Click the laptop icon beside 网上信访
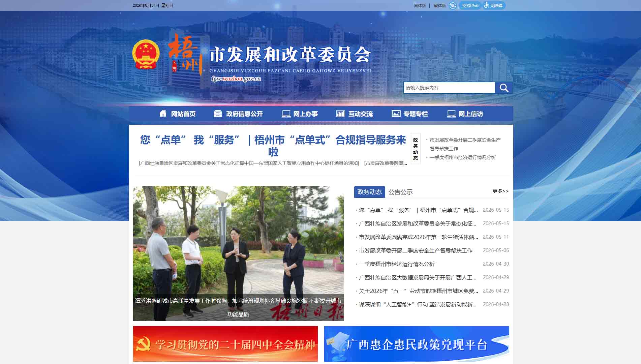 tap(451, 114)
